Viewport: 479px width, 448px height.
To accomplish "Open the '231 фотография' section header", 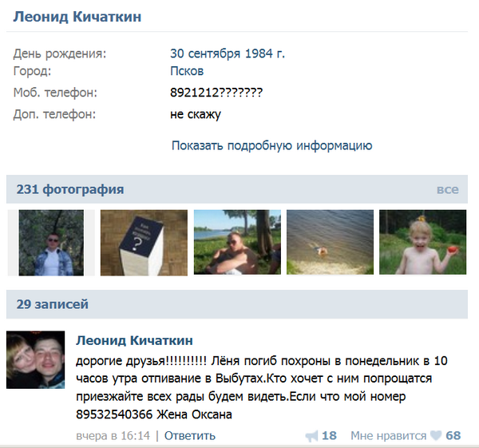I will [70, 189].
